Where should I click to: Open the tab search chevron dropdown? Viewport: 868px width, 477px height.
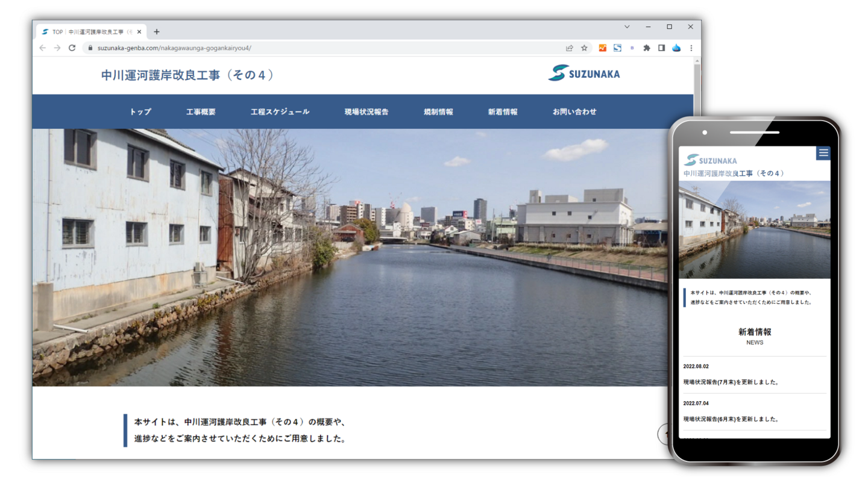tap(626, 26)
